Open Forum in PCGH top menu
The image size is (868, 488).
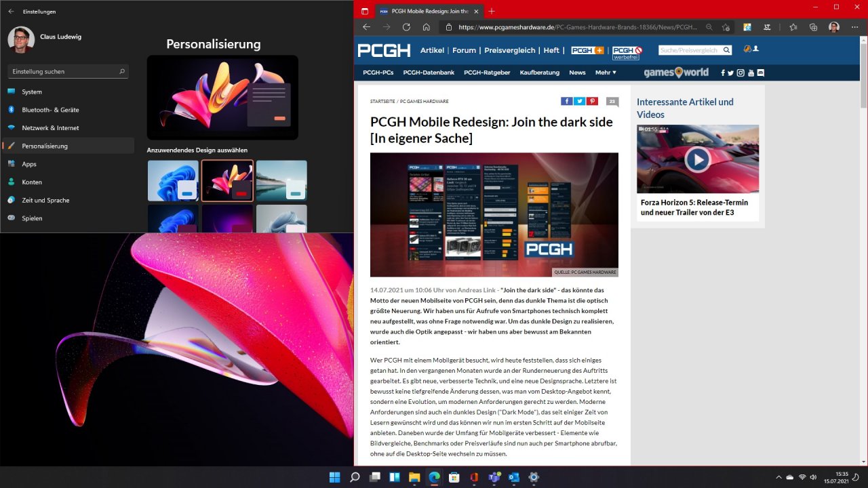tap(465, 50)
